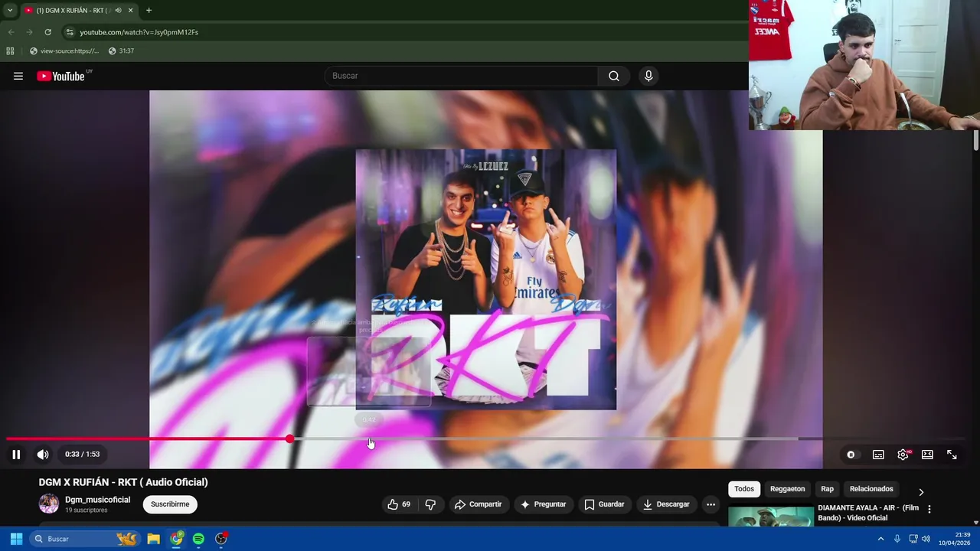The image size is (980, 551).
Task: Click the Descargar download button
Action: coord(666,504)
